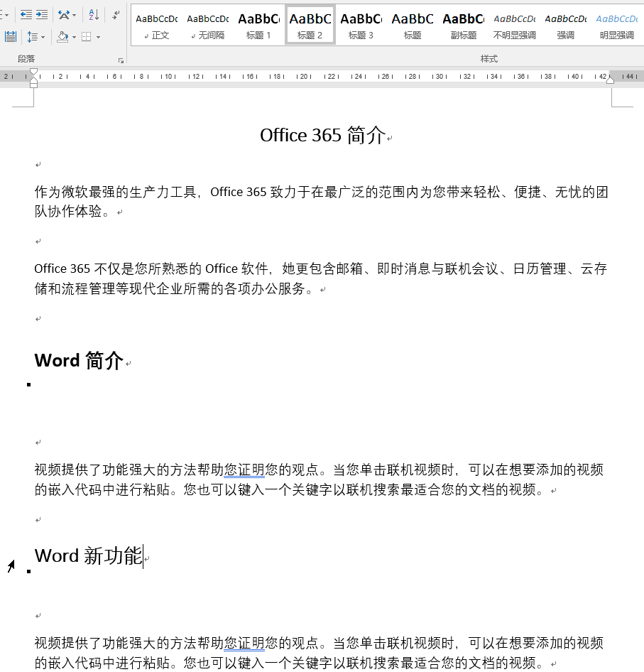Click the First Line Indent ruler marker
Viewport: 644px width, 672px height.
point(33,72)
